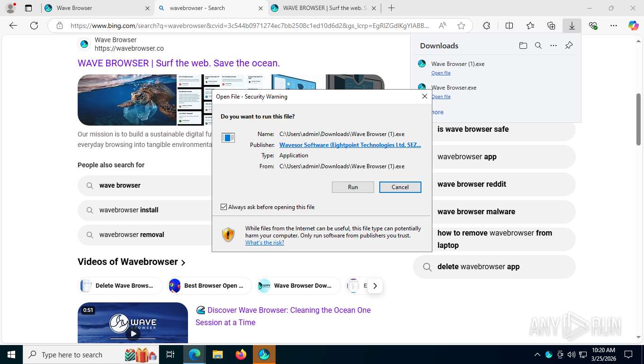This screenshot has height=364, width=644.
Task: Open Microsoft Edge from the taskbar
Action: click(x=194, y=355)
